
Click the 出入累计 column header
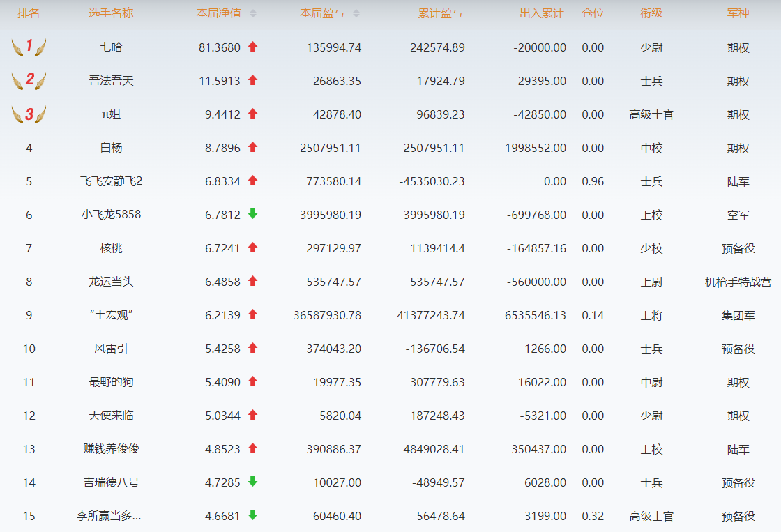coord(542,13)
